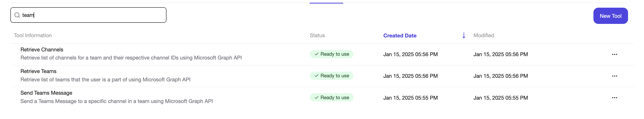This screenshot has height=119, width=644.
Task: Open more options for Retrieve Channels
Action: 614,54
